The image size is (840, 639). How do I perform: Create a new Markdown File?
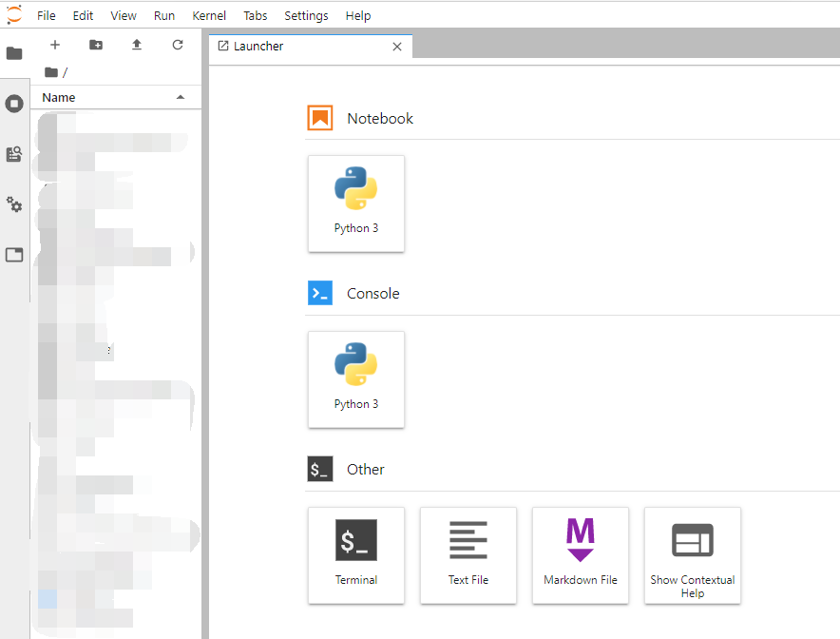(581, 555)
